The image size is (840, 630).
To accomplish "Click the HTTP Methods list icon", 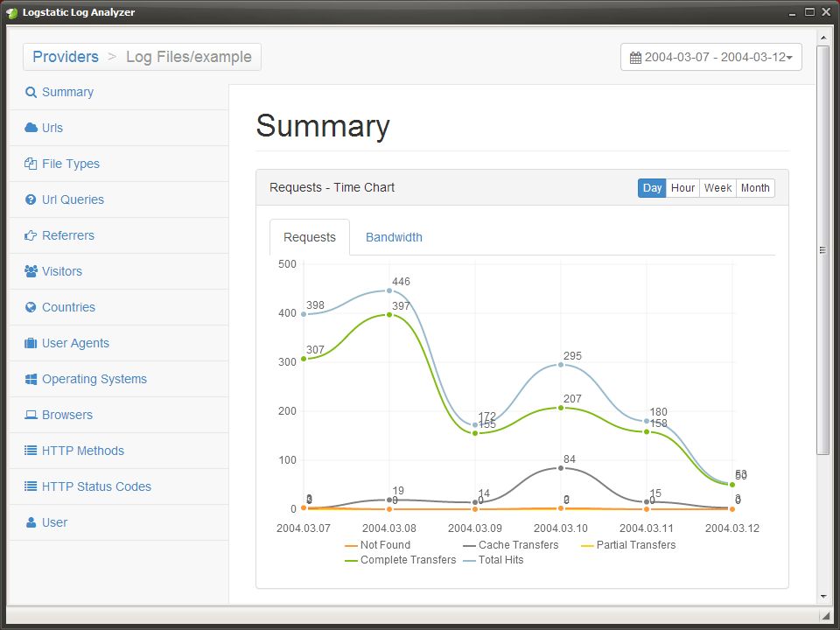I will pyautogui.click(x=31, y=451).
